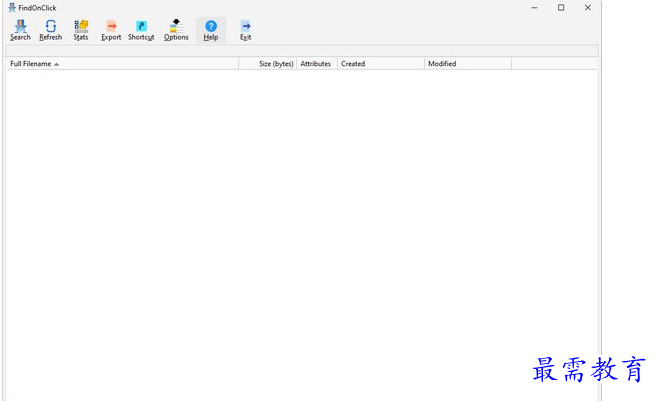
Task: Refresh the file results list
Action: pos(50,30)
